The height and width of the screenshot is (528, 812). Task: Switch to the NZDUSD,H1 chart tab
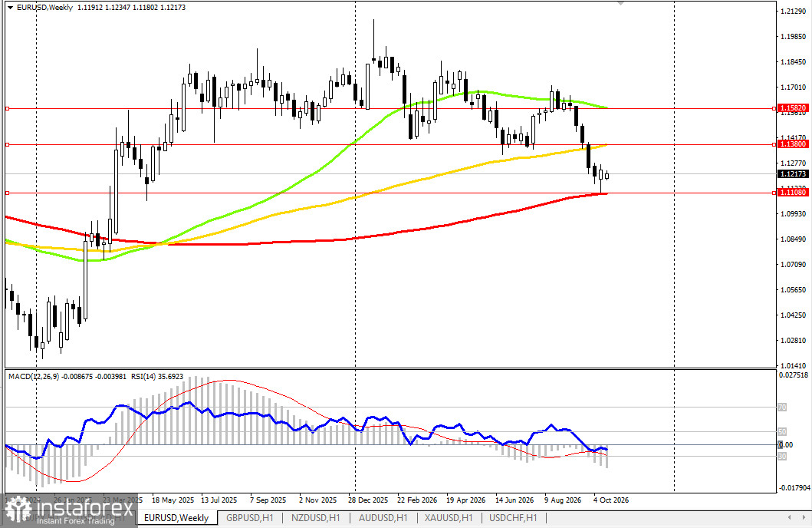[315, 517]
